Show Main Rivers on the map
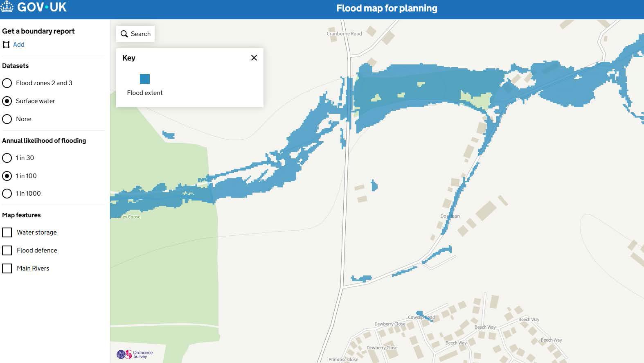This screenshot has width=644, height=363. (7, 268)
